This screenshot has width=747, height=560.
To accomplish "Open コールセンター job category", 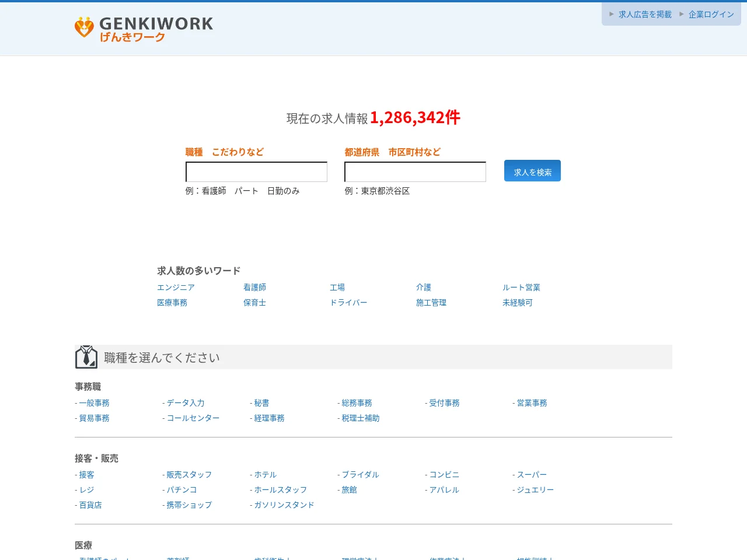I will pyautogui.click(x=193, y=418).
